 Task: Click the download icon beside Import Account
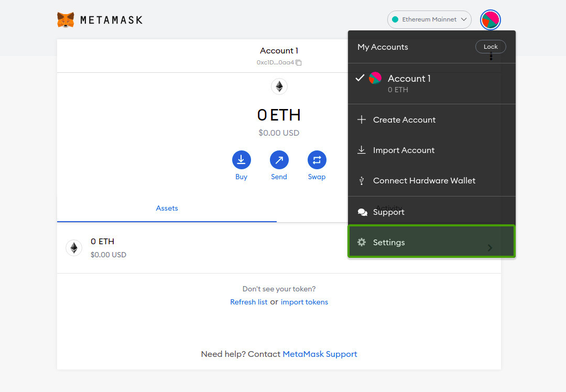(x=361, y=150)
